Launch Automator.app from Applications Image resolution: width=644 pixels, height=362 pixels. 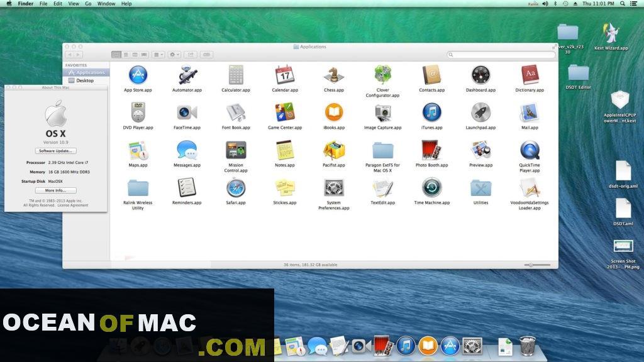pos(187,75)
